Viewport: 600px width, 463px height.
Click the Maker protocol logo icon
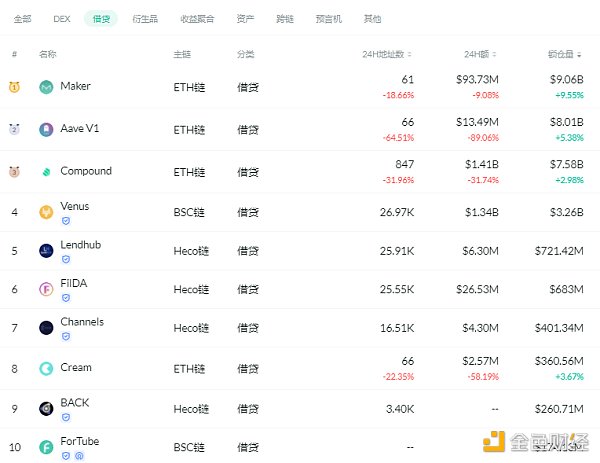pos(46,87)
